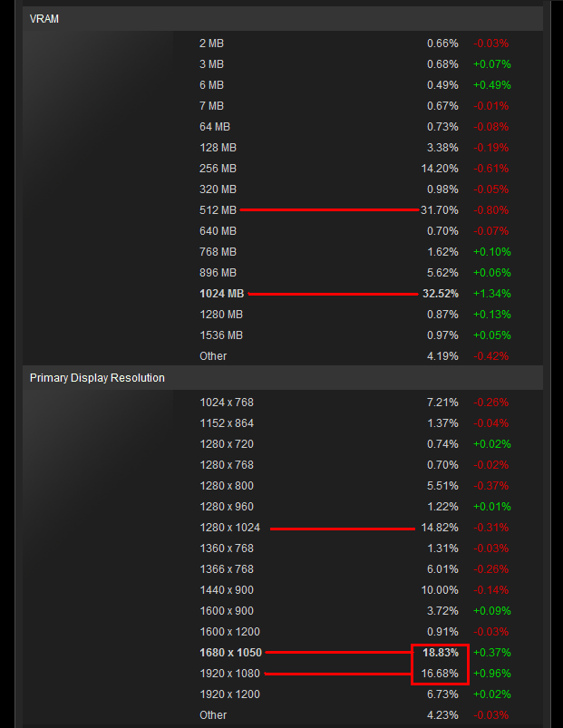
Task: Collapse the Primary Display Resolution header
Action: pyautogui.click(x=283, y=378)
